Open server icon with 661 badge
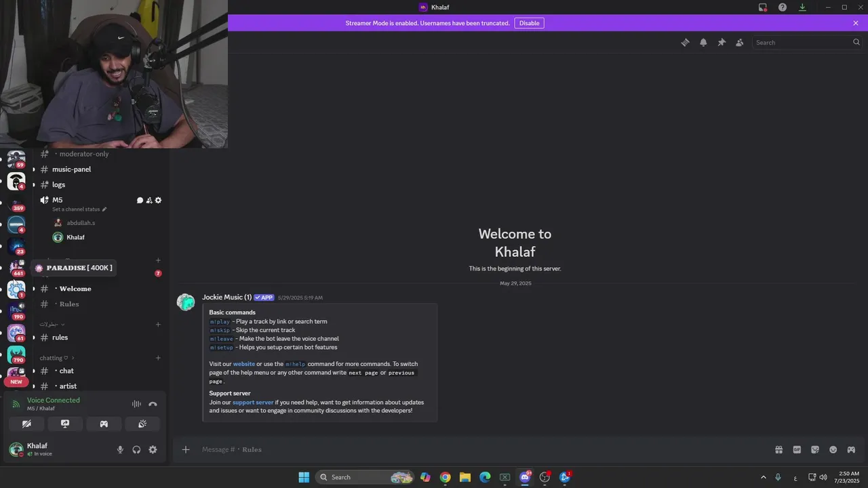 click(16, 267)
